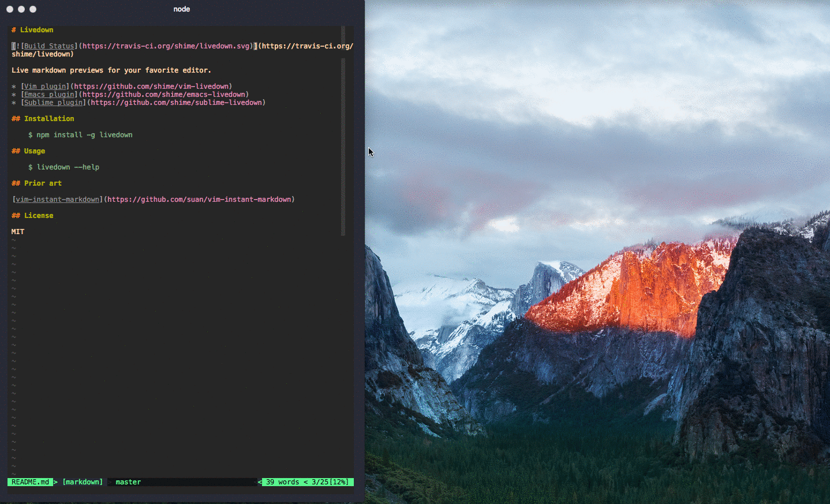This screenshot has width=830, height=504.
Task: Click the 'node' window title
Action: click(182, 9)
